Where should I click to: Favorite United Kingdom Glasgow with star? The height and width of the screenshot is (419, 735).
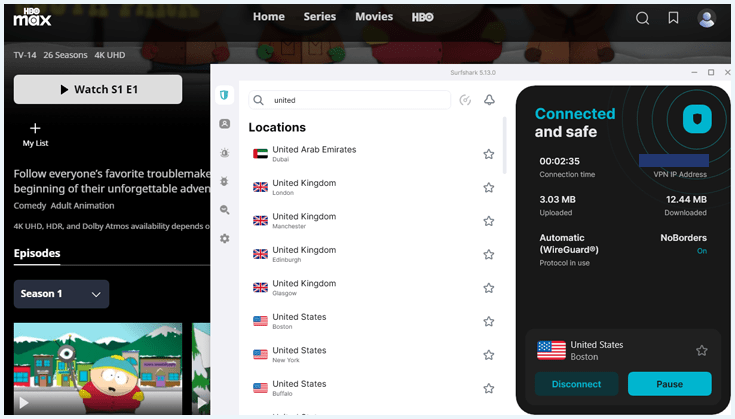pyautogui.click(x=488, y=288)
